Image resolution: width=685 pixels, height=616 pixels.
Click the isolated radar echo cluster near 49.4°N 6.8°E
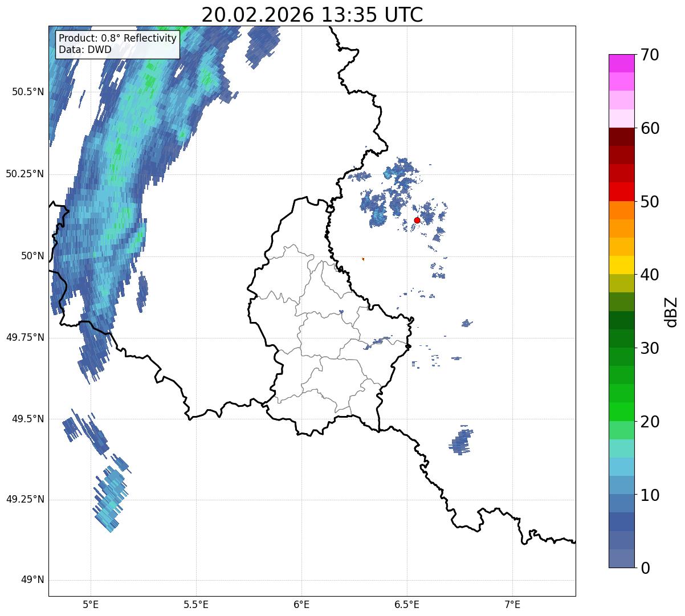coord(462,440)
